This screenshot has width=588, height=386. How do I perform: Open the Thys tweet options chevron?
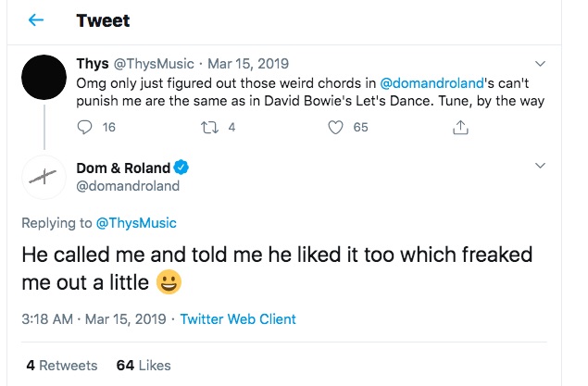click(x=541, y=64)
